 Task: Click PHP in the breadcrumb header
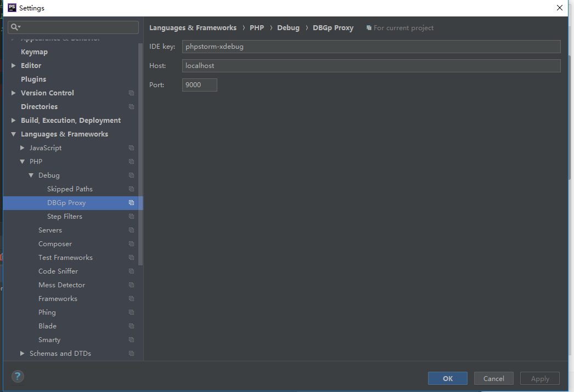257,28
